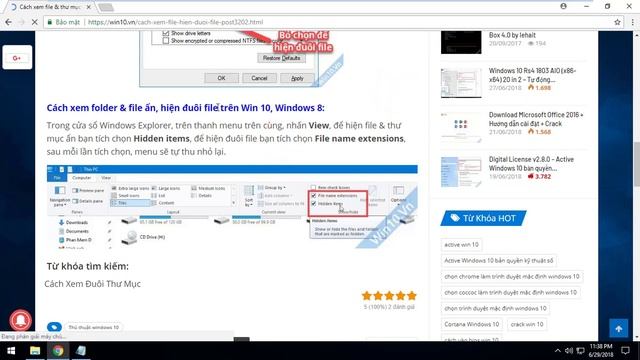640x360 pixels.
Task: Click the Box 4.0 article thumbnail
Action: (461, 42)
